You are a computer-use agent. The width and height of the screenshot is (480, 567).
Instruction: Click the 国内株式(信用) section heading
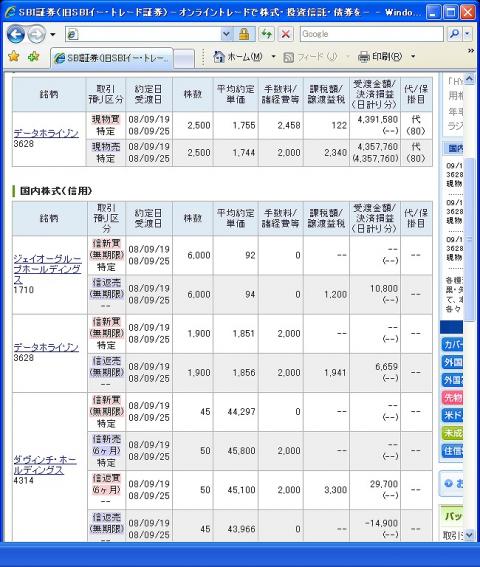(x=56, y=191)
